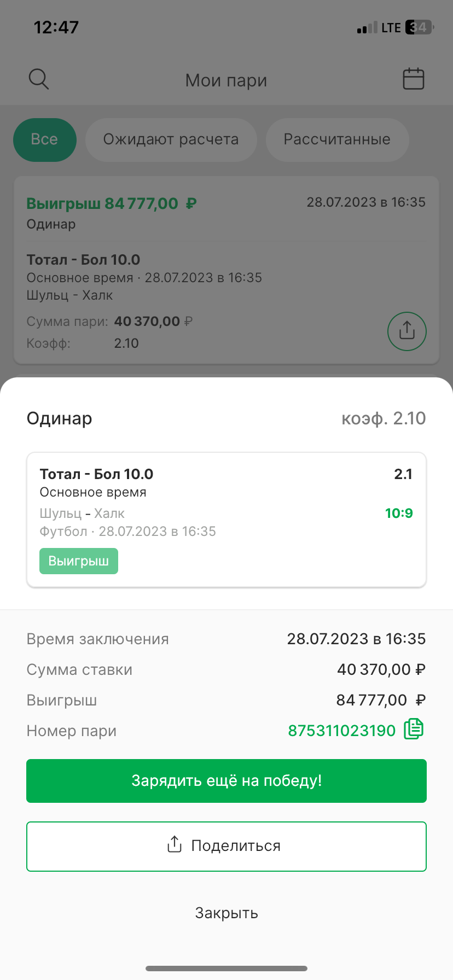Copy bet number with the copy icon
Viewport: 453px width, 980px height.
[x=414, y=729]
